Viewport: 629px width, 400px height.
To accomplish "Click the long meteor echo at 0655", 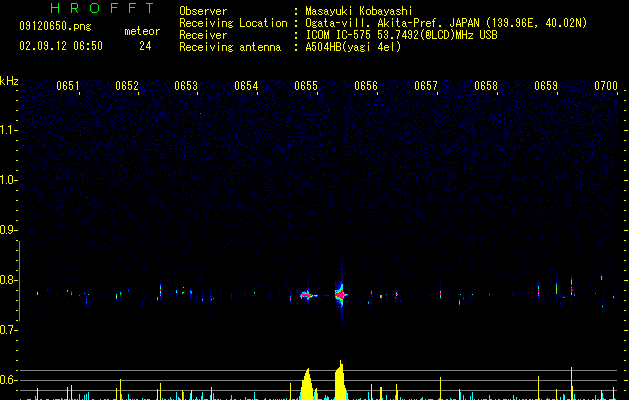I will click(307, 296).
